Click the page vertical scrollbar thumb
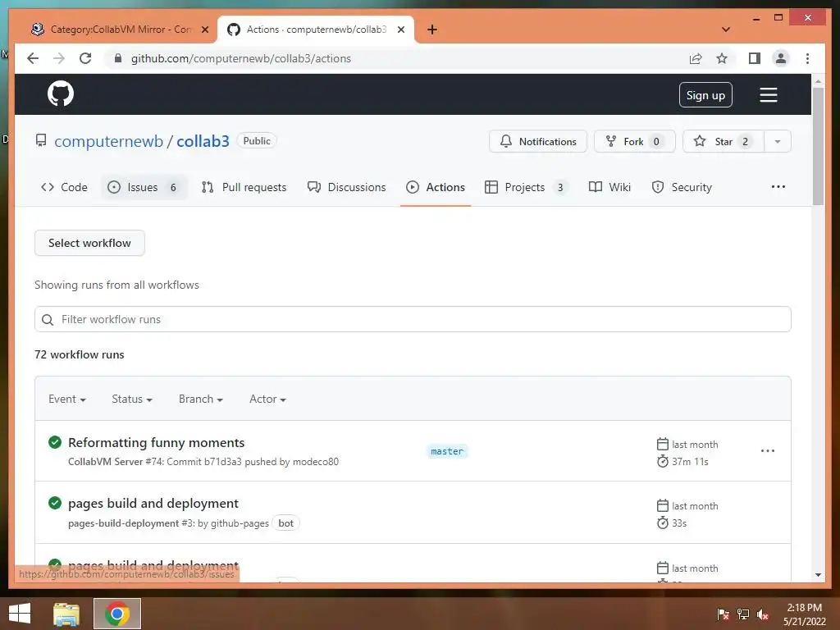Screen dimensions: 840x630 pyautogui.click(x=818, y=146)
